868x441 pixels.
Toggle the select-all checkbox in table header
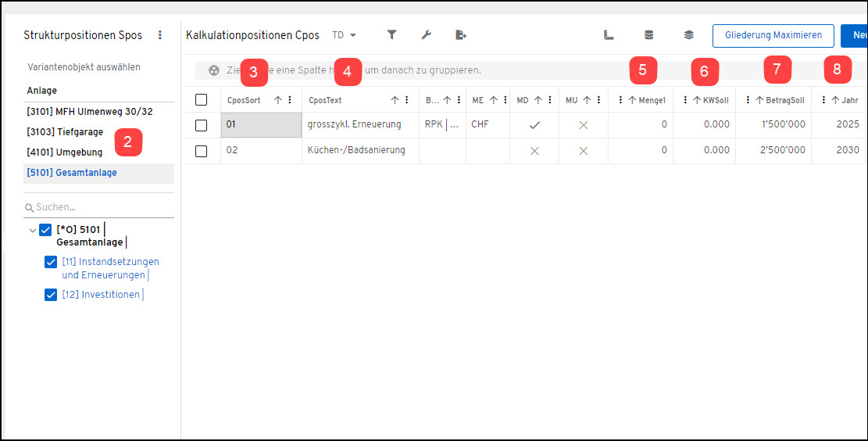point(202,100)
